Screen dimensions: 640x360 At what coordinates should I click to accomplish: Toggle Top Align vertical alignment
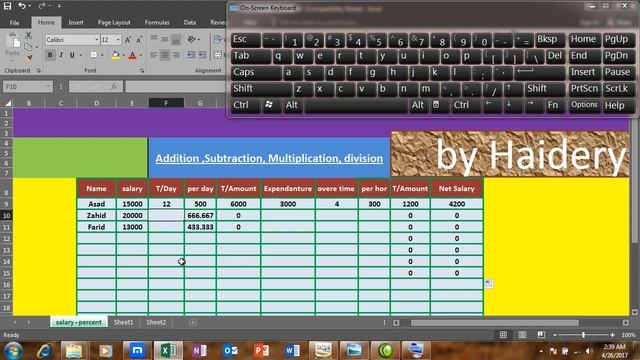coord(154,39)
